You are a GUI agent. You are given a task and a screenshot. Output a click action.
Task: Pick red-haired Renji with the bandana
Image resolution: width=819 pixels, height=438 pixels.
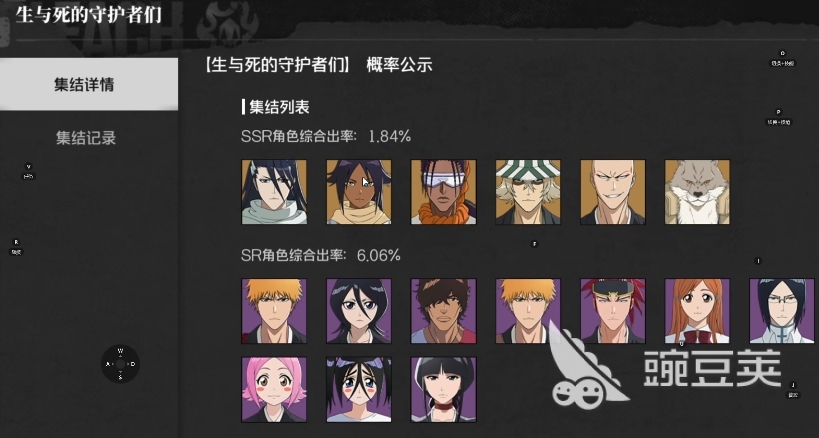tap(613, 311)
